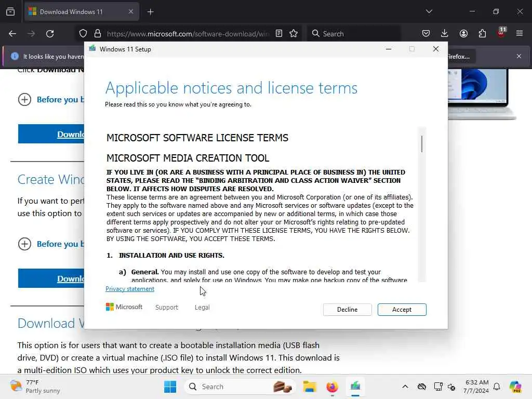Screen dimensions: 532x399
Task: Toggle Firefox reader view
Action: [279, 33]
